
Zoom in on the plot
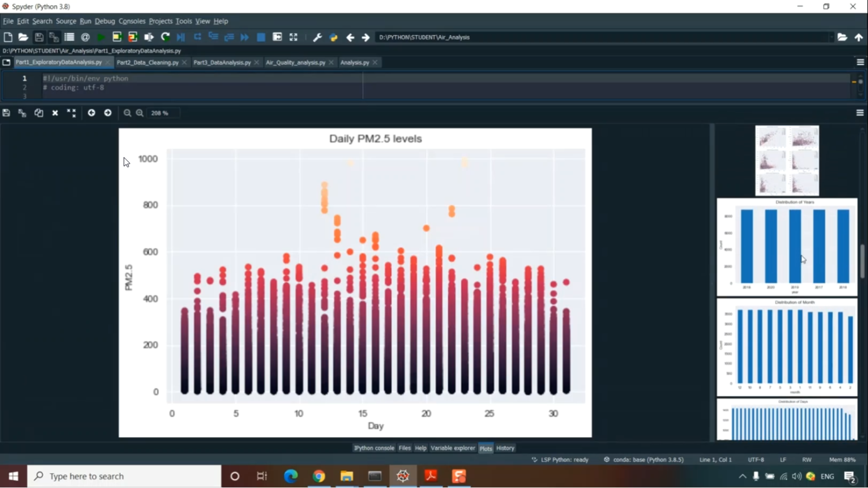(140, 113)
